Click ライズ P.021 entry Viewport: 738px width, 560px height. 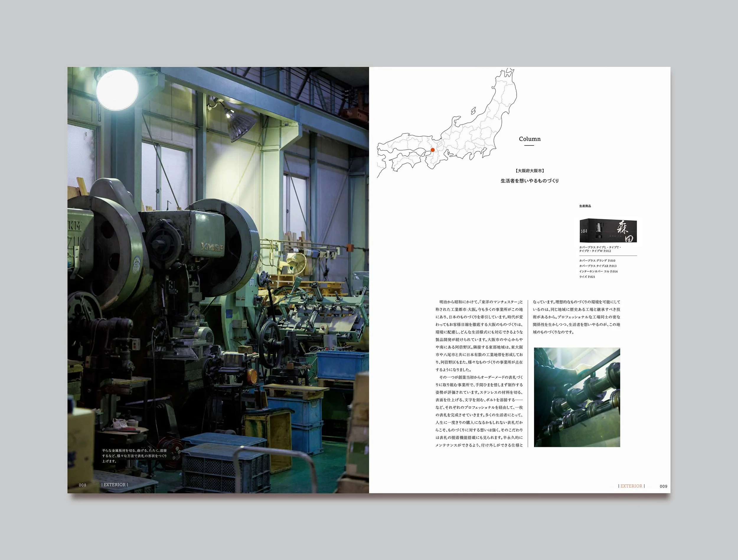pos(587,277)
